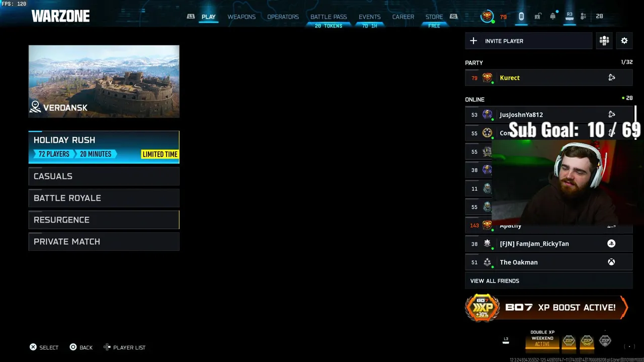Open the Operators tab
This screenshot has width=644, height=362.
point(283,17)
